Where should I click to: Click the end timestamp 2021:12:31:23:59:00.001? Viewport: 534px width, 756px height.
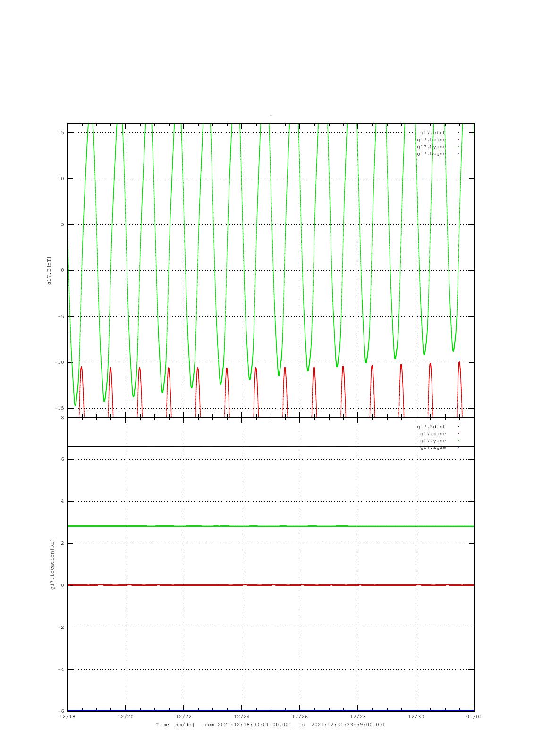pyautogui.click(x=348, y=725)
